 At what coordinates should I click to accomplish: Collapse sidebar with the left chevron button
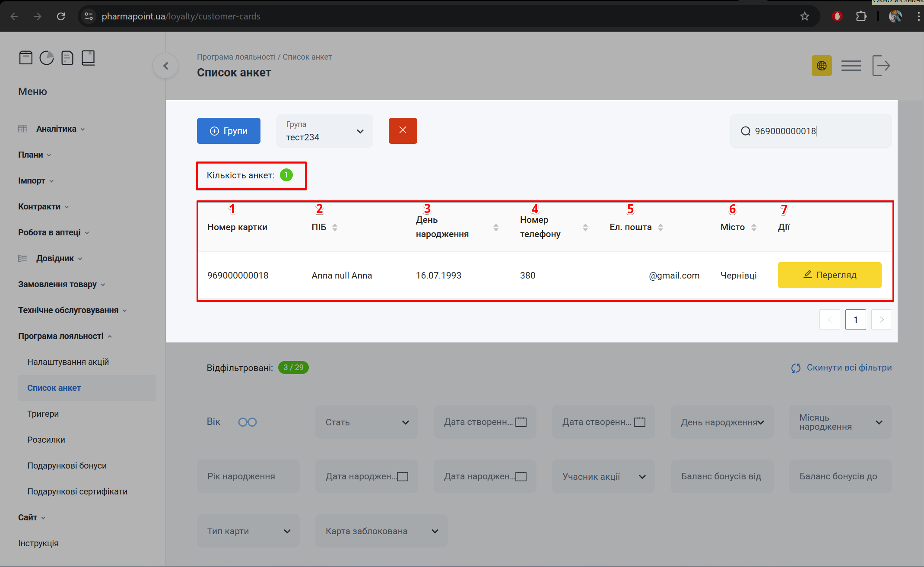[x=165, y=66]
